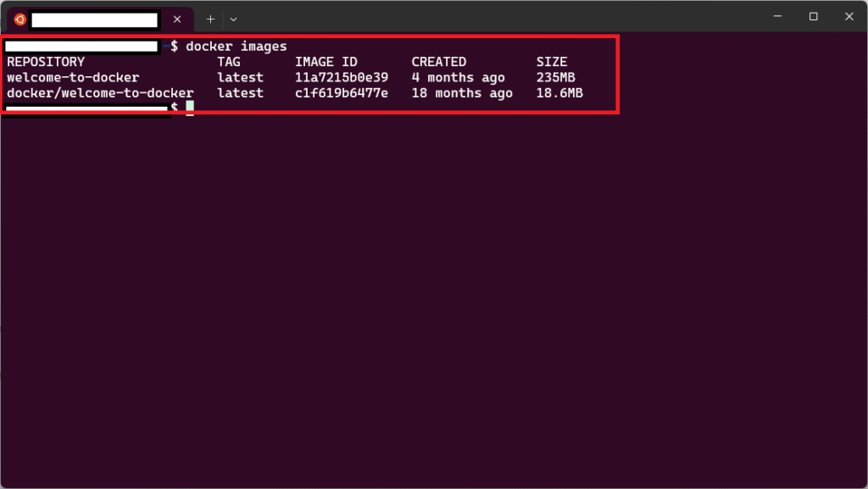Expand the profile dropdown next to new tab

(x=234, y=19)
